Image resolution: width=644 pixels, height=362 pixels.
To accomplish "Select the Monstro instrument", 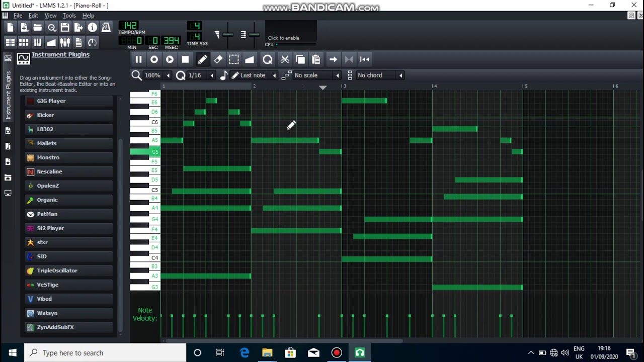I will click(x=69, y=157).
